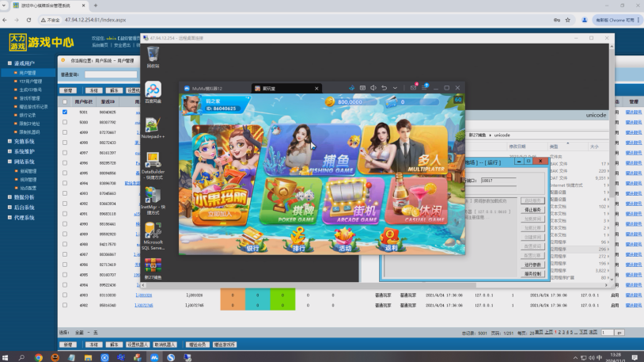This screenshot has width=644, height=362.
Task: Expand the 代理系统 sidebar section
Action: tap(24, 218)
